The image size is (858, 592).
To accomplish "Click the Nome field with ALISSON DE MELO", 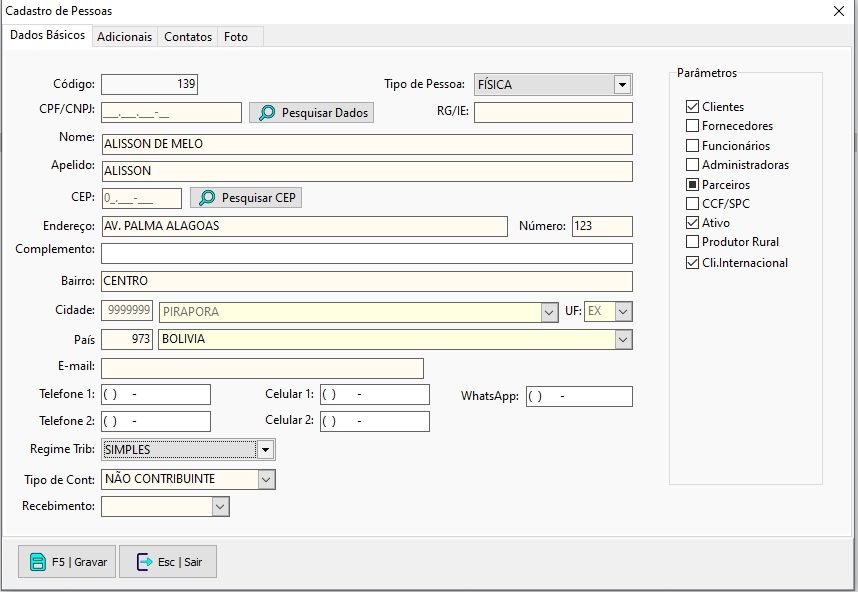I will point(367,144).
